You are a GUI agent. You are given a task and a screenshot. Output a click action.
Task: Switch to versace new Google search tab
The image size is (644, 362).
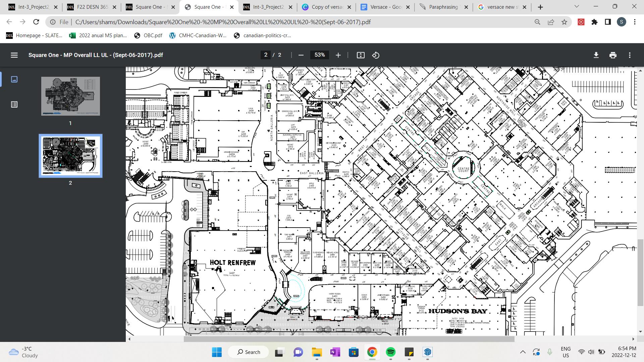(502, 7)
